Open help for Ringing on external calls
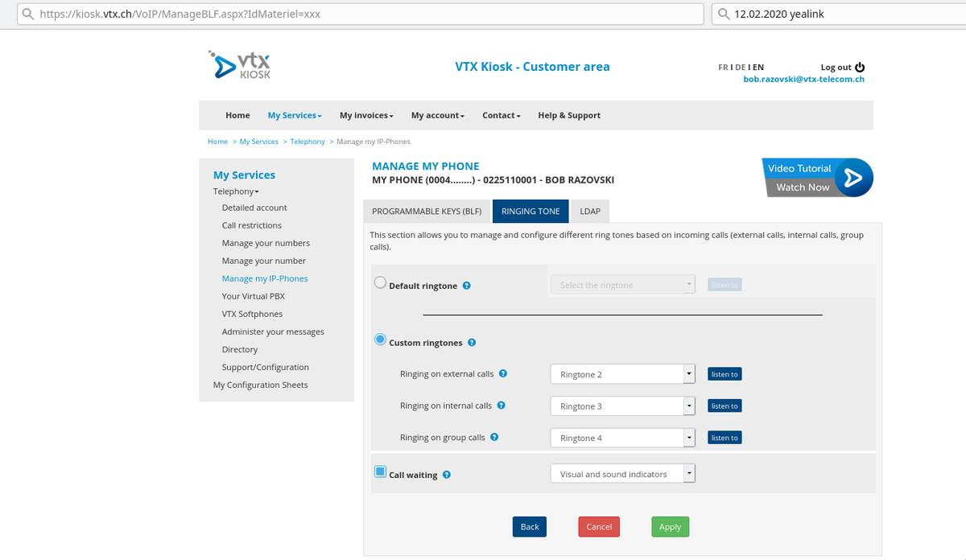966x560 pixels. coord(502,373)
